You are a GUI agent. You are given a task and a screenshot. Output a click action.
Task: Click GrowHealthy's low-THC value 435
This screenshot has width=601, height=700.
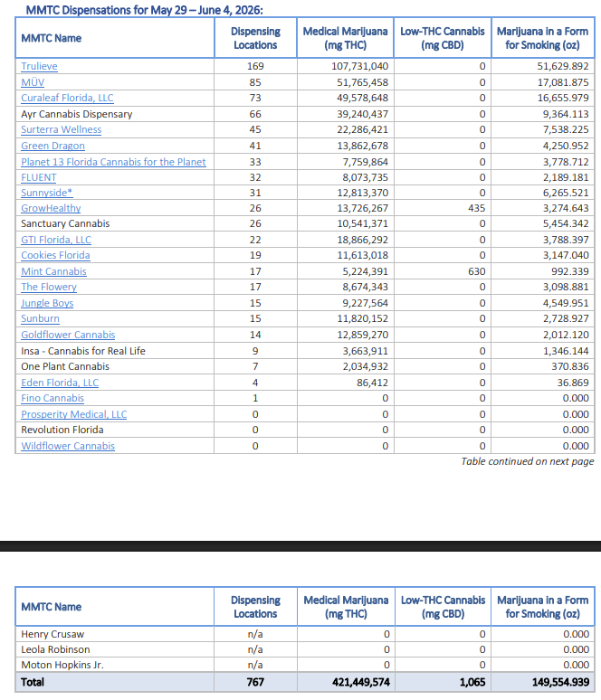coord(477,208)
